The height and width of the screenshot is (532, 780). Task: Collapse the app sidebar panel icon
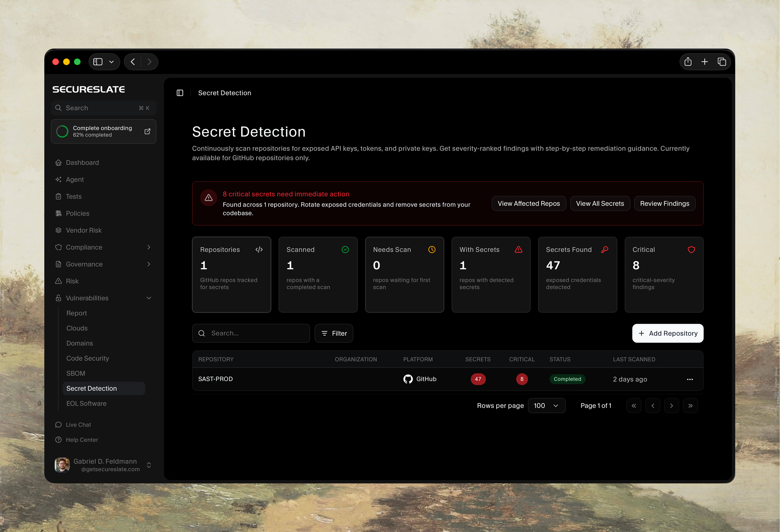180,93
